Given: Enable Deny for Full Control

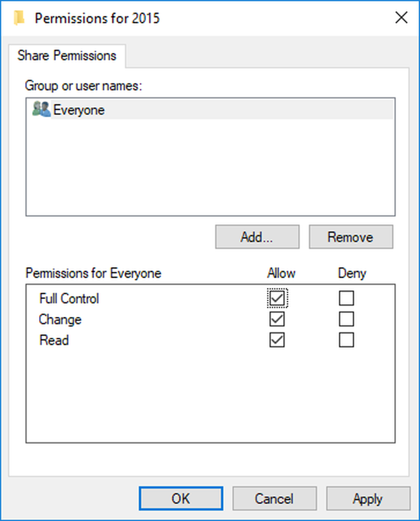Looking at the screenshot, I should [346, 299].
